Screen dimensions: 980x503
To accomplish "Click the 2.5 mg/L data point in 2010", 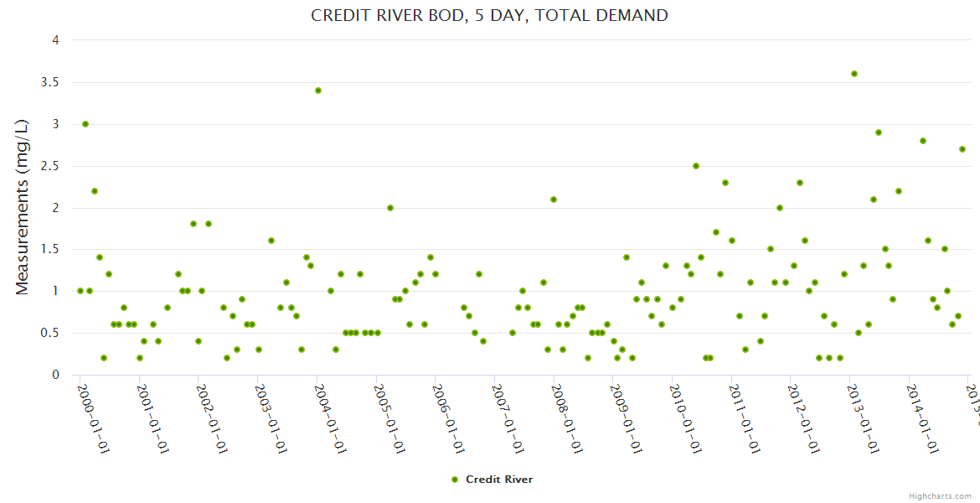I will (x=696, y=166).
